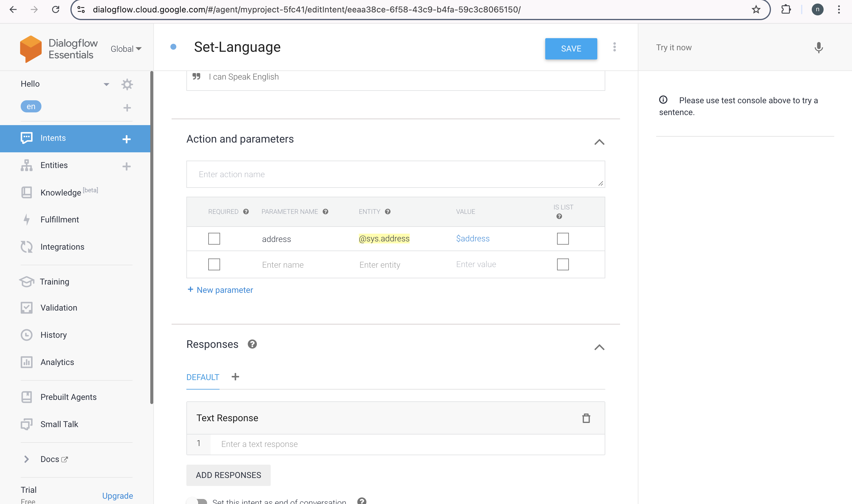Collapse the Action and parameters section
The height and width of the screenshot is (504, 852).
pos(600,142)
